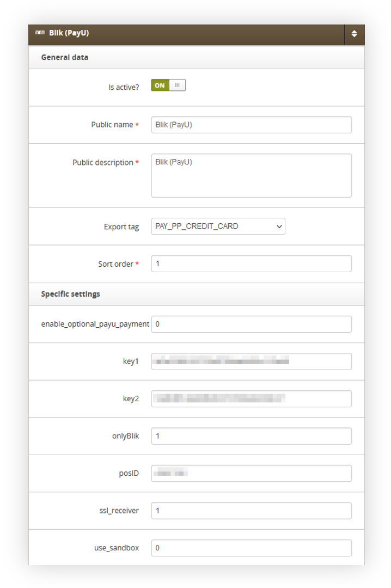Select the key1 input field

tap(252, 361)
